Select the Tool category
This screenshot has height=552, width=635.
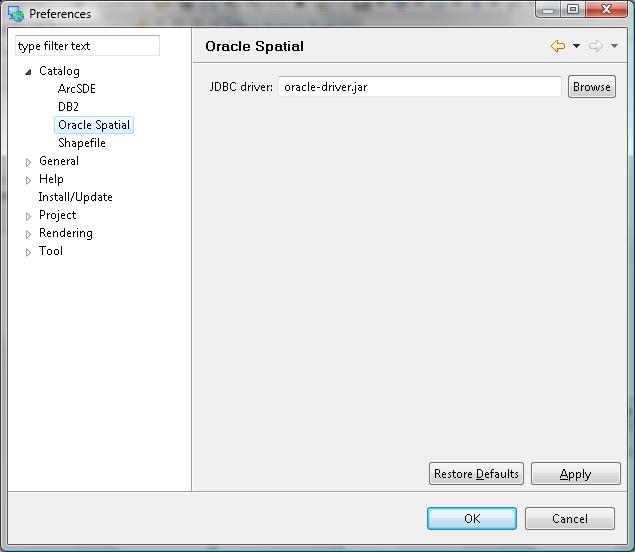pyautogui.click(x=51, y=251)
